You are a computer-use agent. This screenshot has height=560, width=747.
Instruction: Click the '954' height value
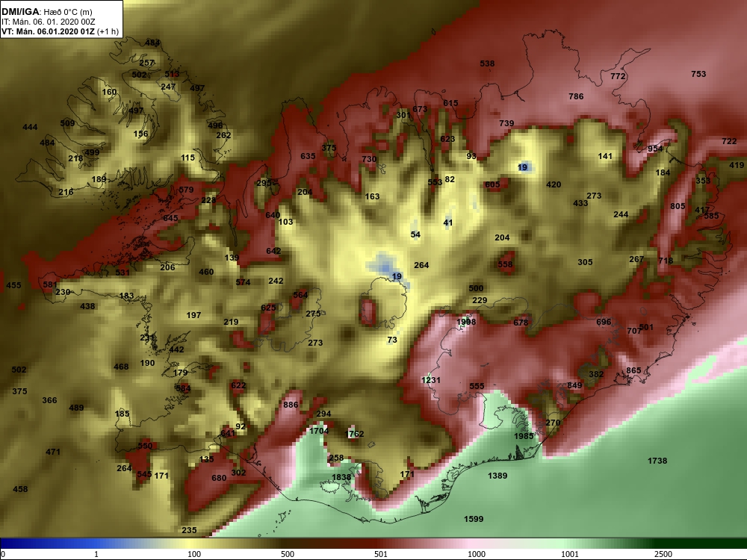tap(655, 149)
